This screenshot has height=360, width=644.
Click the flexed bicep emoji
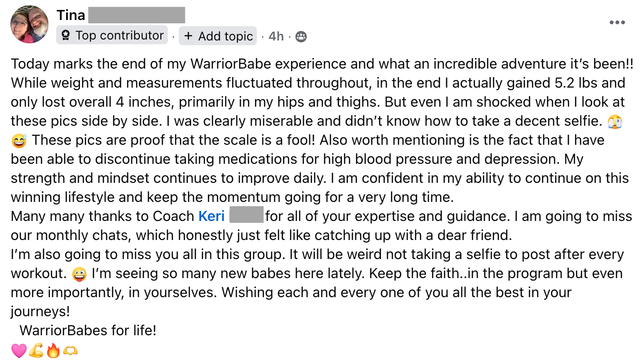click(36, 350)
